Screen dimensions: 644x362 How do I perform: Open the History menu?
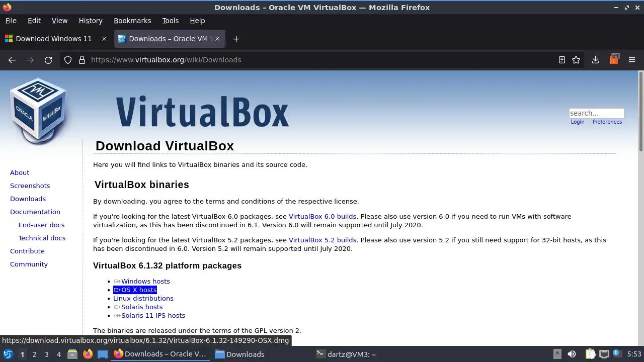point(91,21)
